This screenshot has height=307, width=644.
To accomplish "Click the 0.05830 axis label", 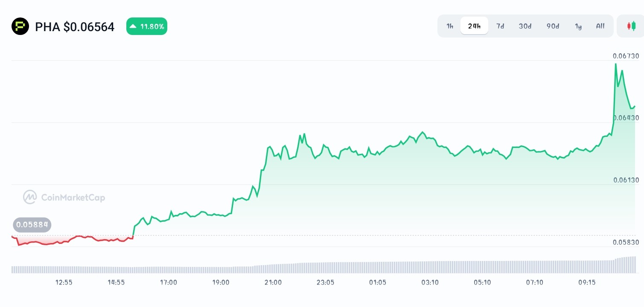I will tap(626, 242).
